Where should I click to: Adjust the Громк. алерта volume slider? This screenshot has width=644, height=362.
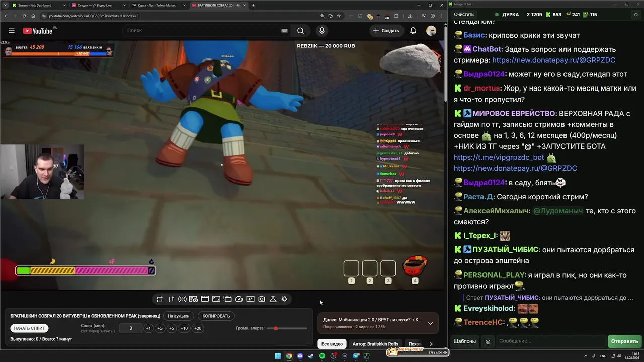point(287,328)
